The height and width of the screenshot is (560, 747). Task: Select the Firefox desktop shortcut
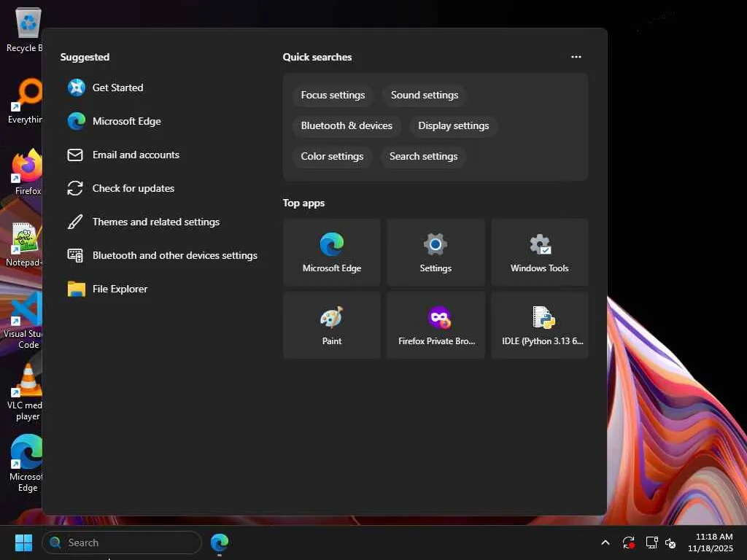pyautogui.click(x=26, y=172)
